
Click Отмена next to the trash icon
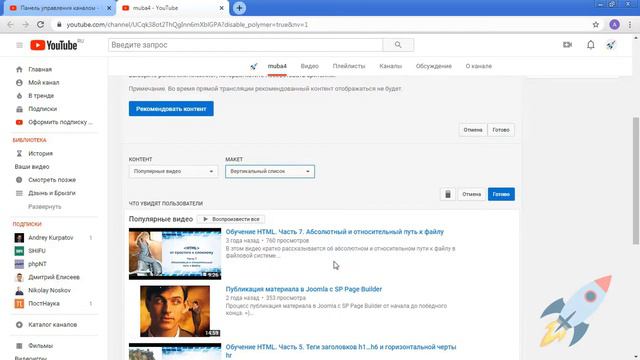471,194
